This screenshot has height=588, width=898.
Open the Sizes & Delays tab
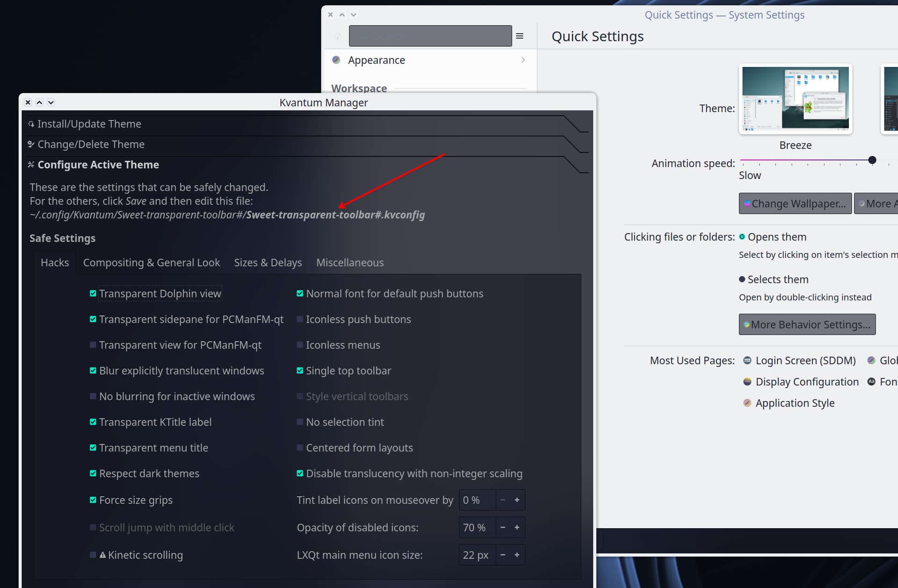click(x=268, y=262)
